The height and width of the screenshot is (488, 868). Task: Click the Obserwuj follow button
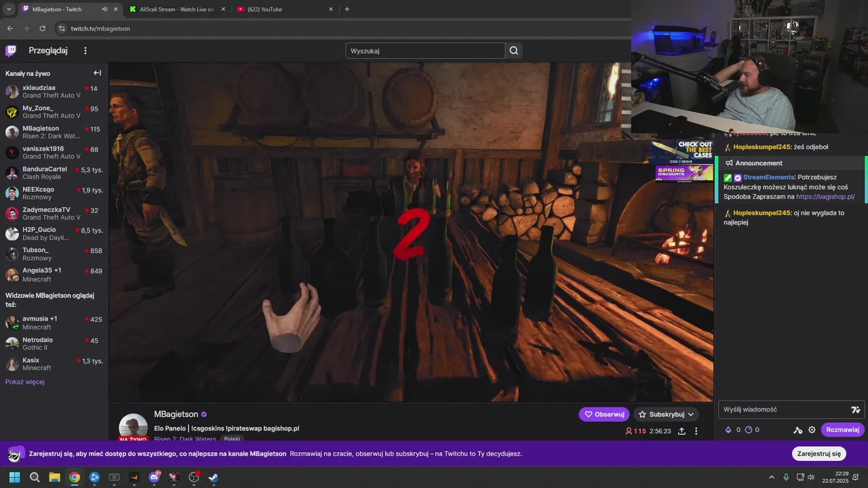coord(604,414)
